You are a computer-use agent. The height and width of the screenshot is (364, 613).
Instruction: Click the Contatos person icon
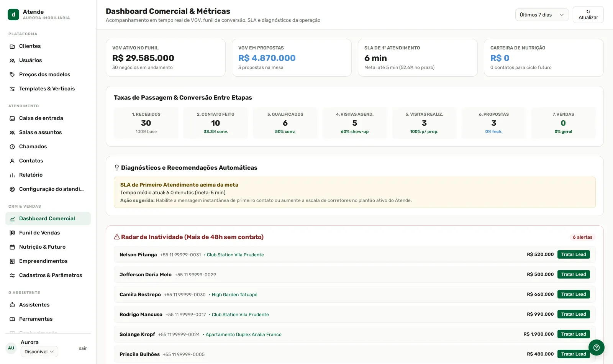pyautogui.click(x=12, y=161)
